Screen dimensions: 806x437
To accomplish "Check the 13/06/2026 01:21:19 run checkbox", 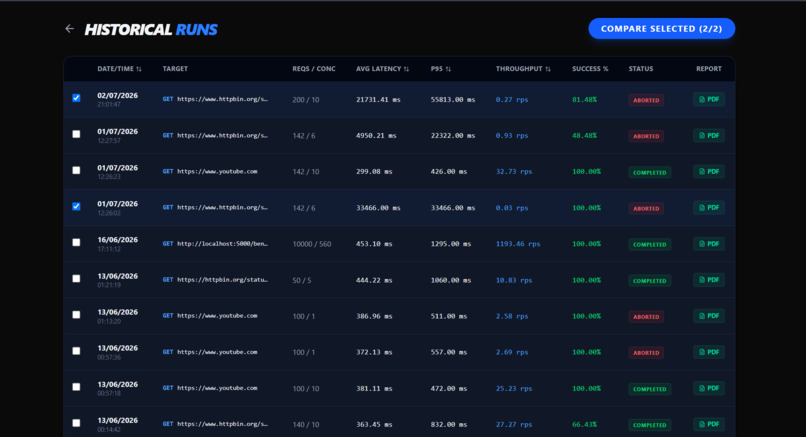I will [76, 279].
